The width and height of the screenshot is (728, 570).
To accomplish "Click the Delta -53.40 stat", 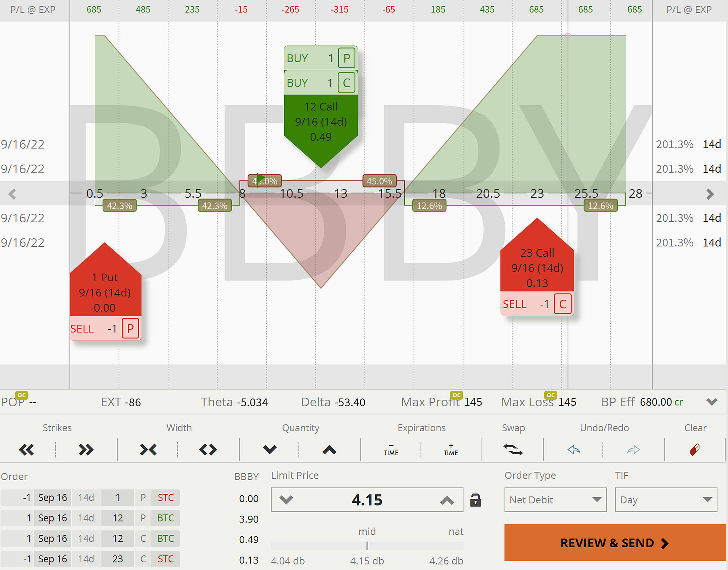I will pos(333,402).
